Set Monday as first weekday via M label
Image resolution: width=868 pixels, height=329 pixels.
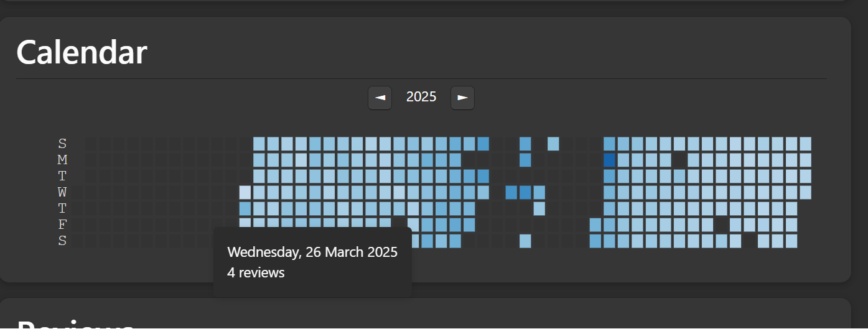click(62, 160)
